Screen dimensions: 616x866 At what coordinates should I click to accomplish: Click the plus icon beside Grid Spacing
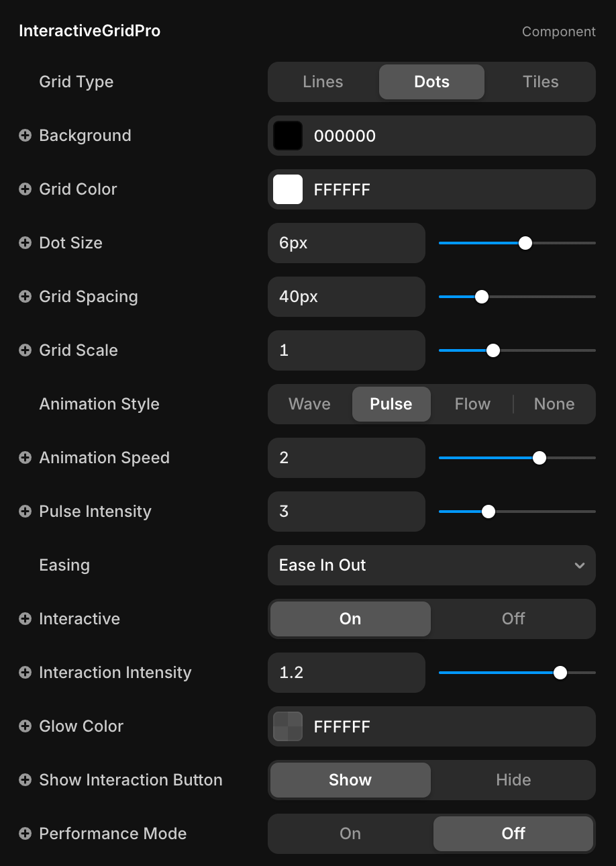[x=25, y=297]
